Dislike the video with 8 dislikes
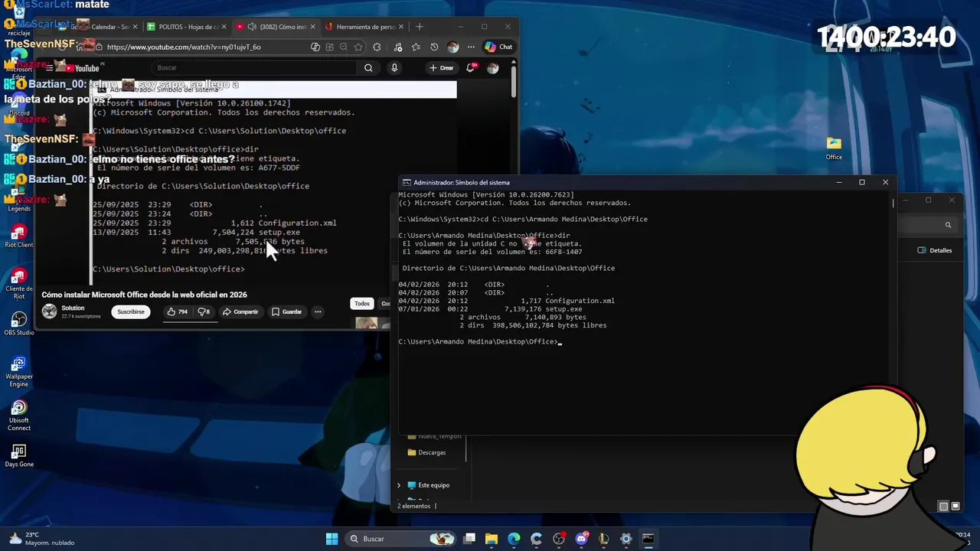This screenshot has width=980, height=551. pos(204,311)
